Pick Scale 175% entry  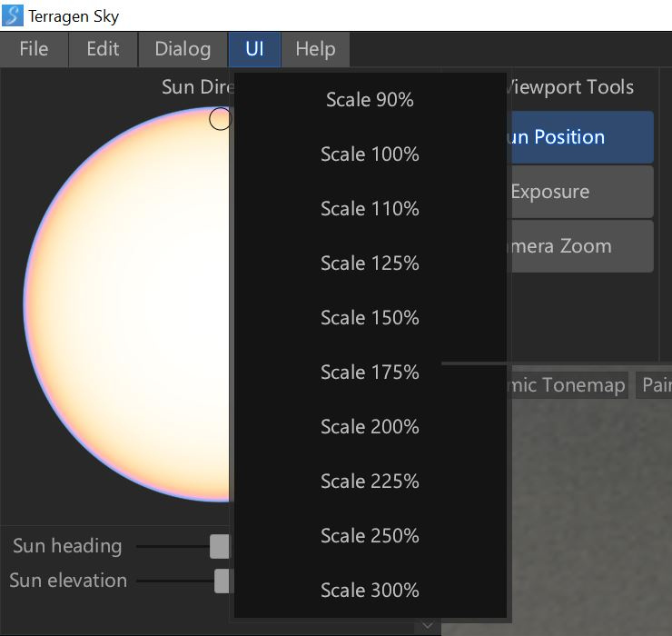(370, 372)
